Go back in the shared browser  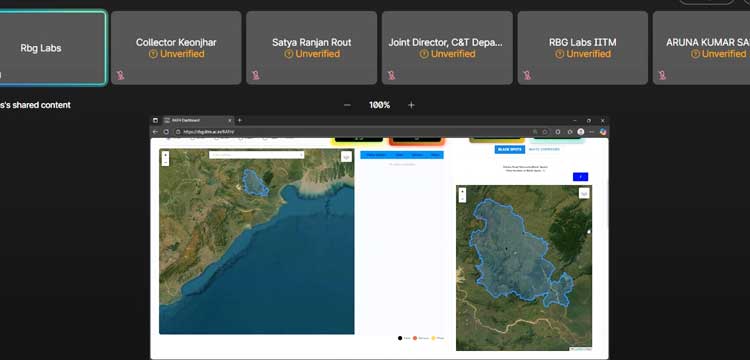point(155,131)
